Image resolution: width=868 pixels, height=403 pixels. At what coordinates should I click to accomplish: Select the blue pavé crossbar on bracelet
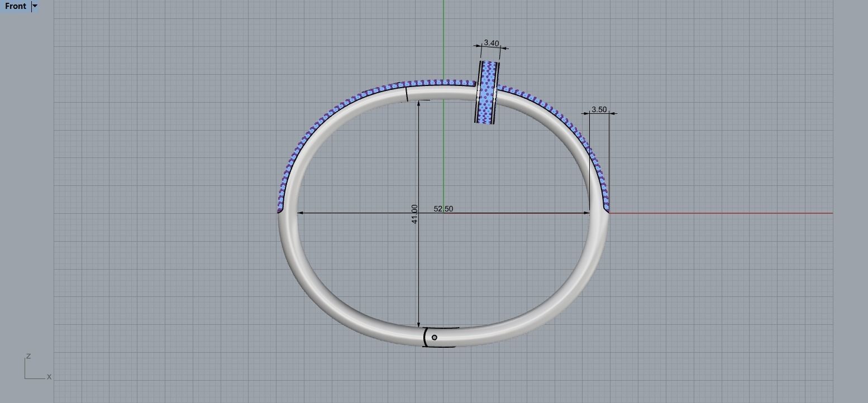click(488, 92)
